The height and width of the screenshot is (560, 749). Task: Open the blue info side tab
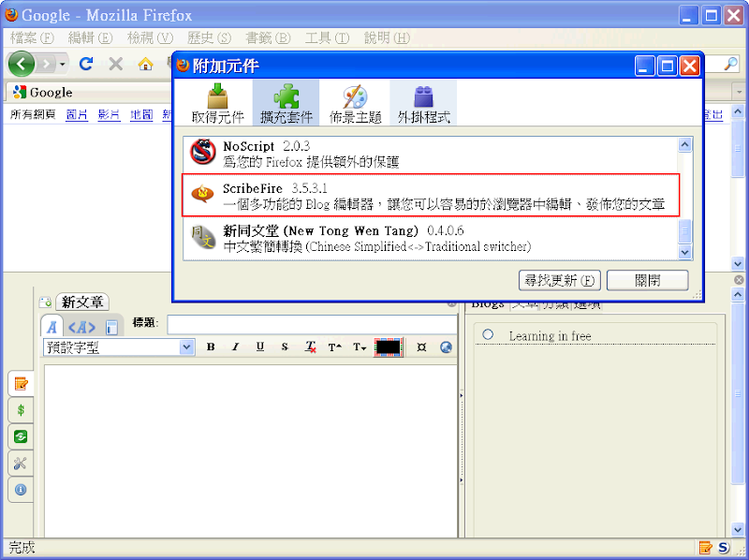tap(21, 489)
